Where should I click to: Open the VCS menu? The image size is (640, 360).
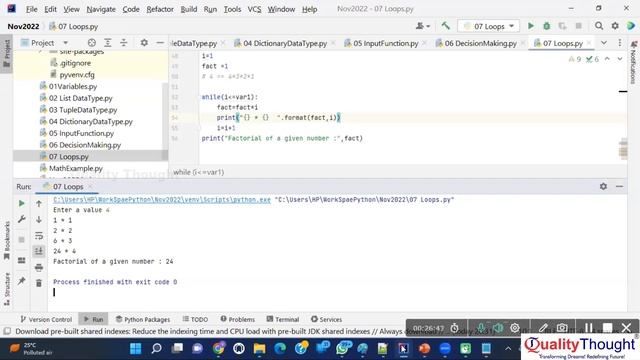(x=254, y=9)
